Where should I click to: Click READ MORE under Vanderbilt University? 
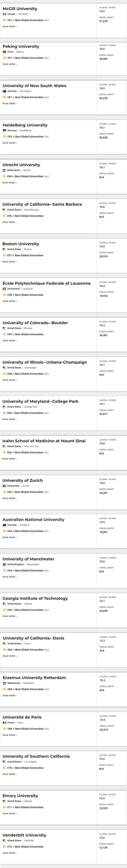10,853
